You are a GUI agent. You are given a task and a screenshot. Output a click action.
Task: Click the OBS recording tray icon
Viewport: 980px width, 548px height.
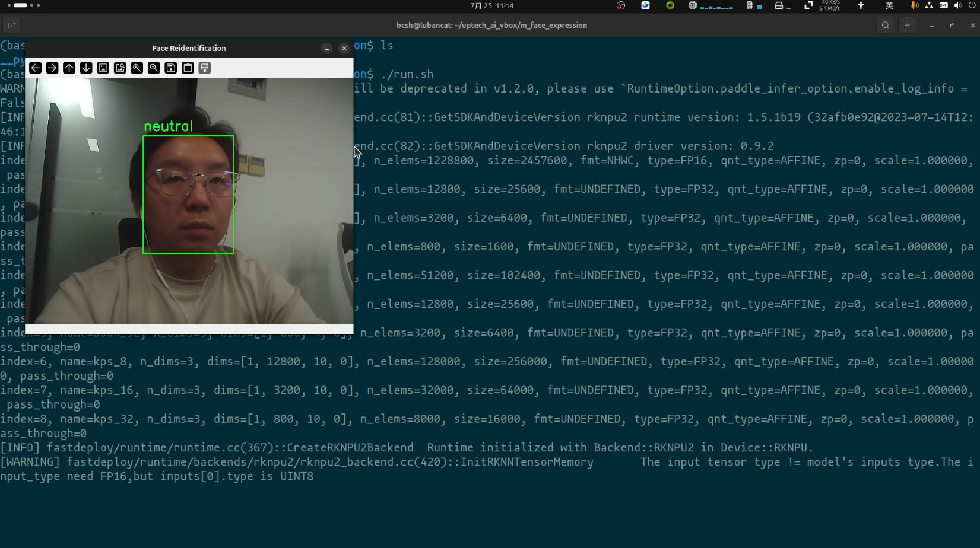tap(621, 5)
